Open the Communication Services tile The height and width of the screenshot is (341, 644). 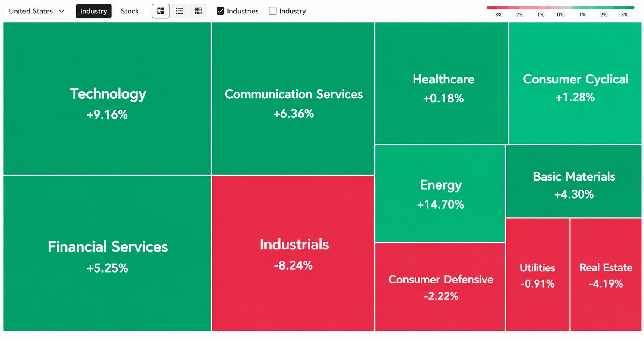click(293, 98)
